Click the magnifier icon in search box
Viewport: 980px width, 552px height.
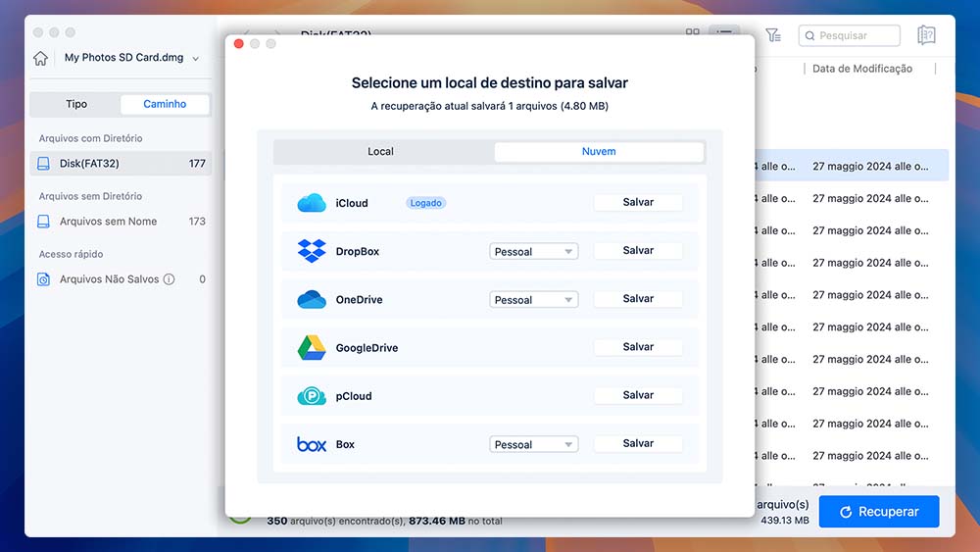coord(810,35)
